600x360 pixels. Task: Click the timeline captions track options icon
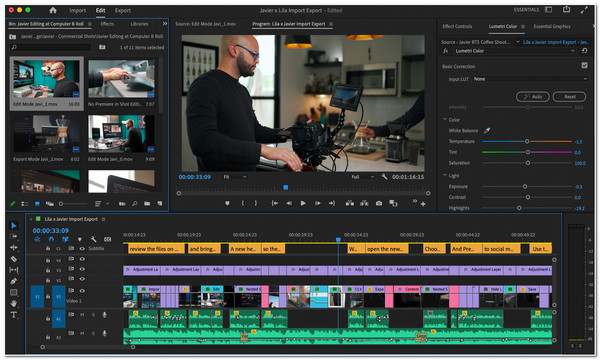coord(108,239)
